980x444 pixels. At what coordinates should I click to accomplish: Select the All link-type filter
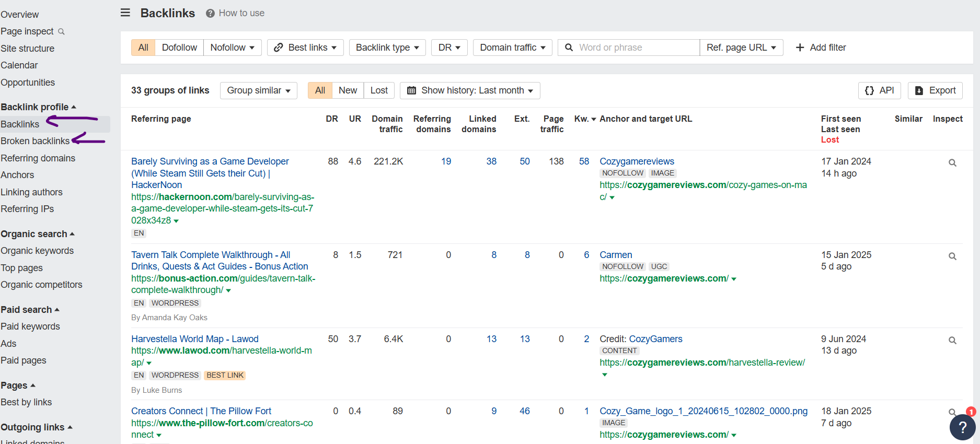coord(143,48)
